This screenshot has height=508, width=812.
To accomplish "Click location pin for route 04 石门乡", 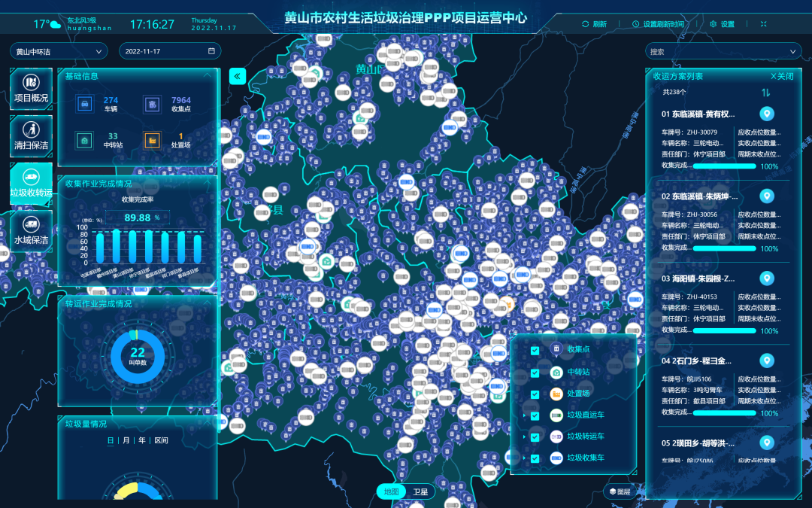I will click(x=767, y=360).
